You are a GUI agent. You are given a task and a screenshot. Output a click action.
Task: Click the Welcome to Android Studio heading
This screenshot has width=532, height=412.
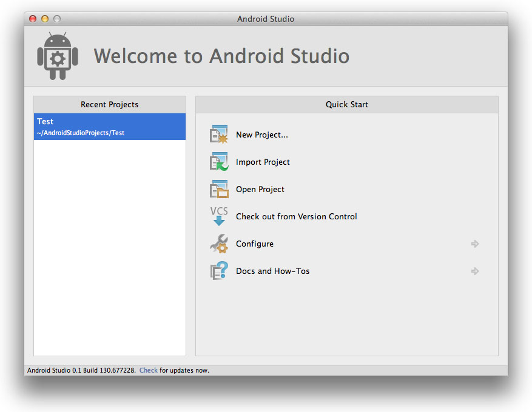pyautogui.click(x=221, y=56)
